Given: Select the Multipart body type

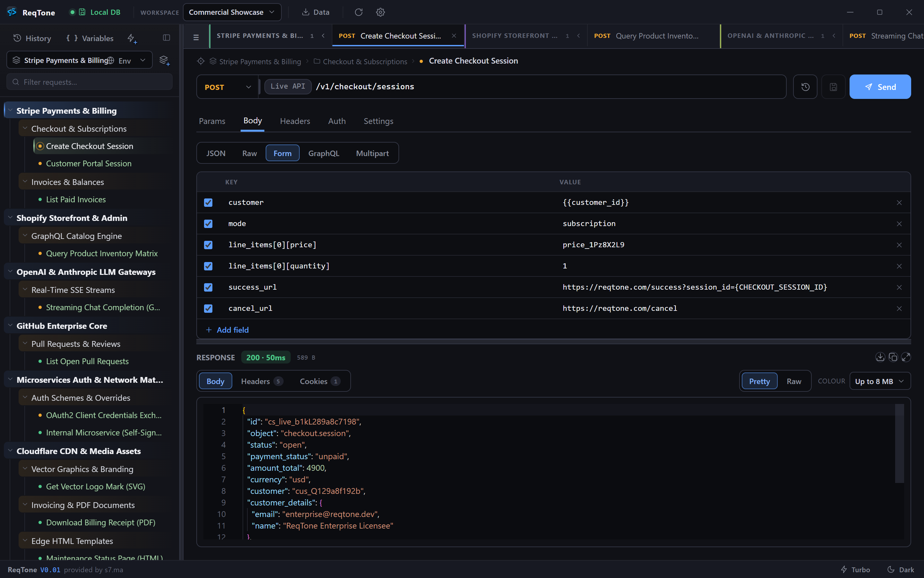Looking at the screenshot, I should [372, 153].
